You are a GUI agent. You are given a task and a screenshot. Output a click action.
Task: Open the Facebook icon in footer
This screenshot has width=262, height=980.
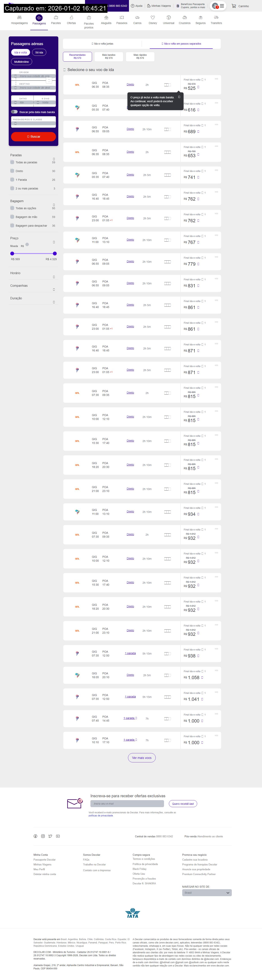pos(35,836)
